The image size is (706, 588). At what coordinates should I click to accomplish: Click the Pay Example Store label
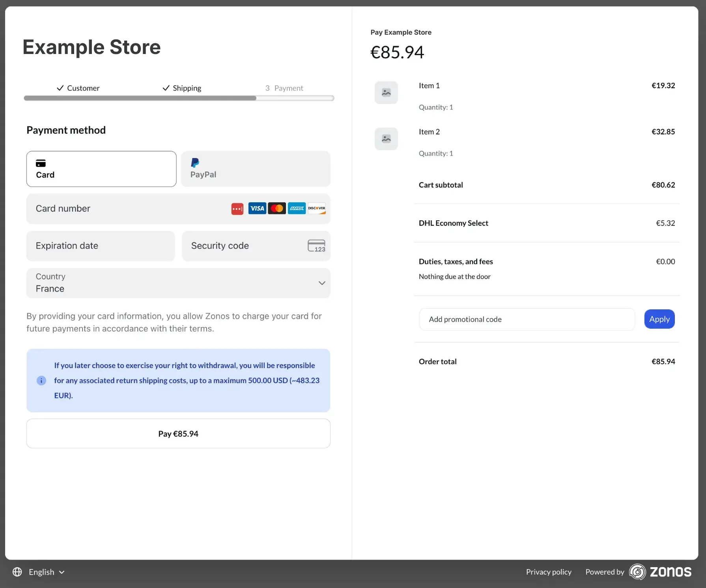click(x=401, y=32)
